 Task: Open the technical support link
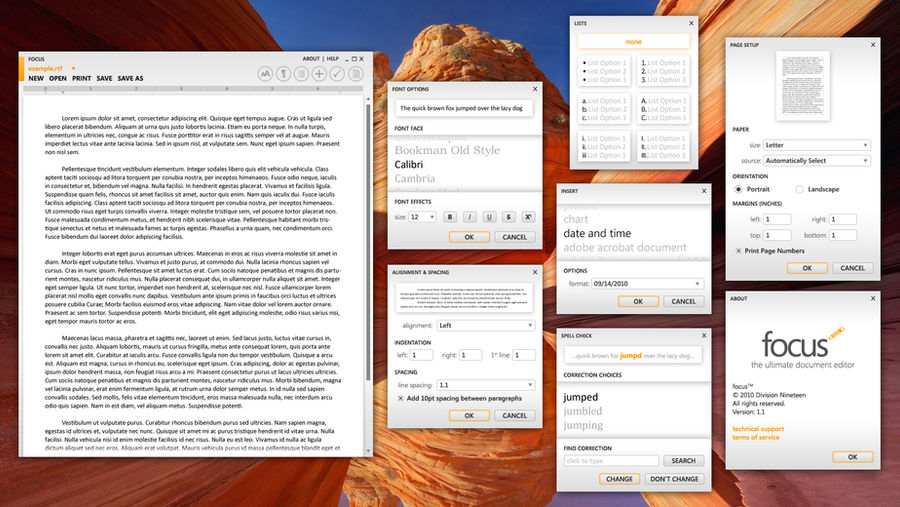758,429
